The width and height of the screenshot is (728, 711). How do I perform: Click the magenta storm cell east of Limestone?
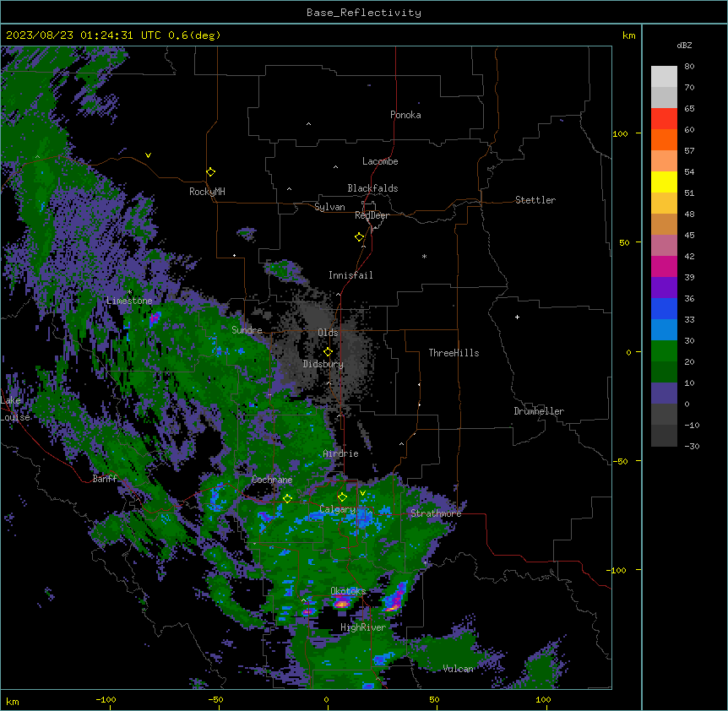tap(155, 318)
